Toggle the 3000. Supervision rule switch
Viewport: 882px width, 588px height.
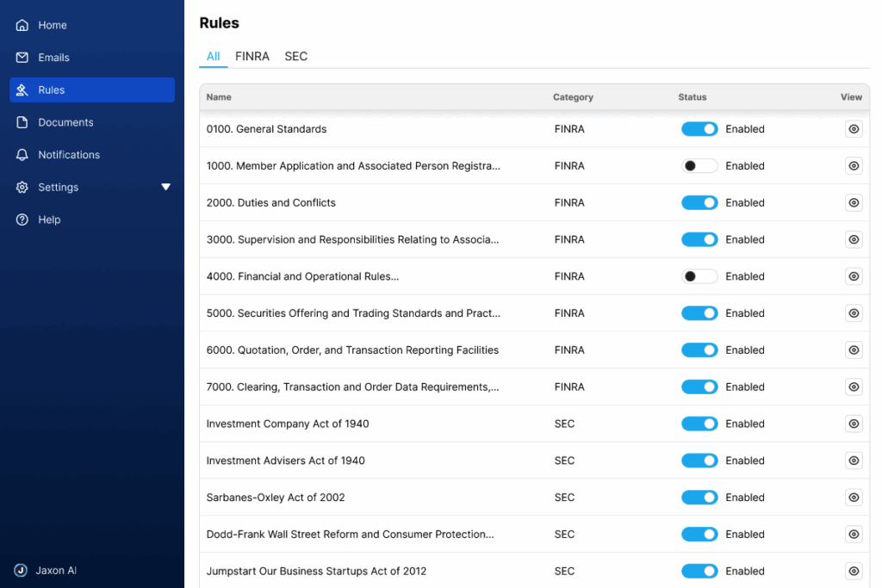[699, 239]
